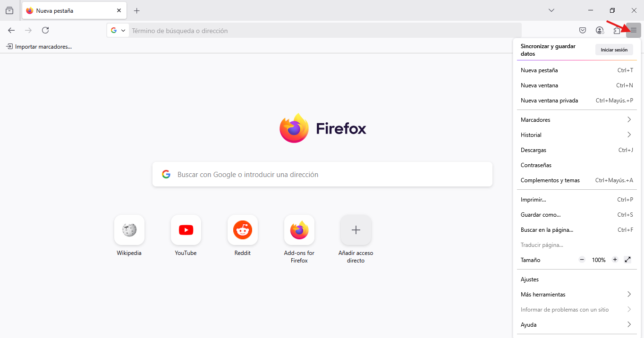Open the Pocket save icon
This screenshot has height=338, width=644.
coord(583,30)
